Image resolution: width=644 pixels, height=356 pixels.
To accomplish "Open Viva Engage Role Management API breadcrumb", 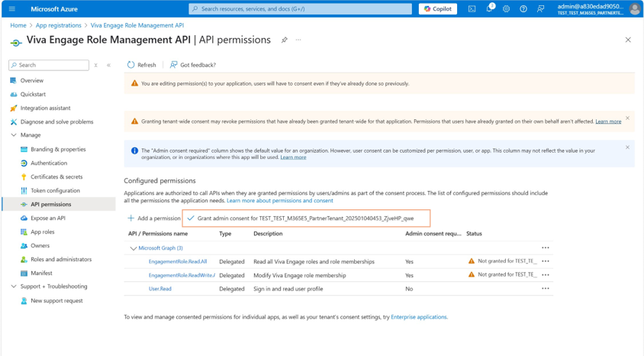I will tap(137, 25).
